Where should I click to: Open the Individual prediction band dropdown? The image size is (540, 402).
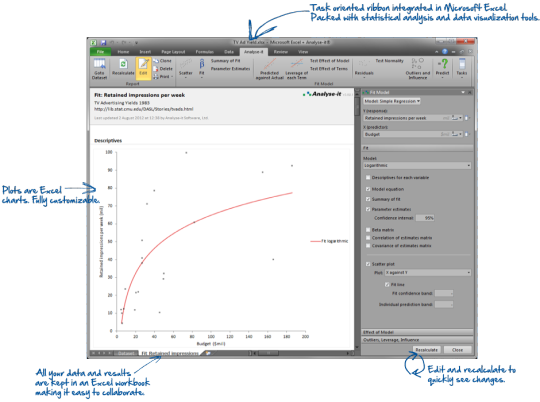click(444, 305)
